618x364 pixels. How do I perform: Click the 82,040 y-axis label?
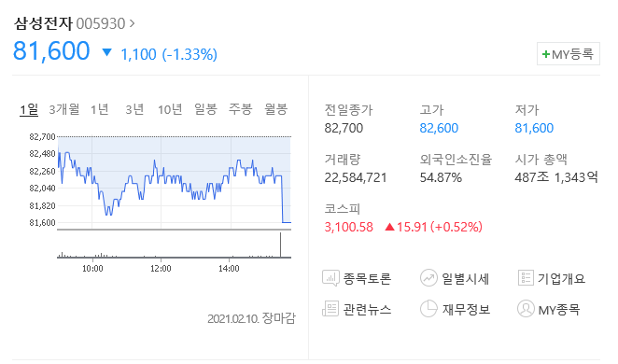point(42,189)
